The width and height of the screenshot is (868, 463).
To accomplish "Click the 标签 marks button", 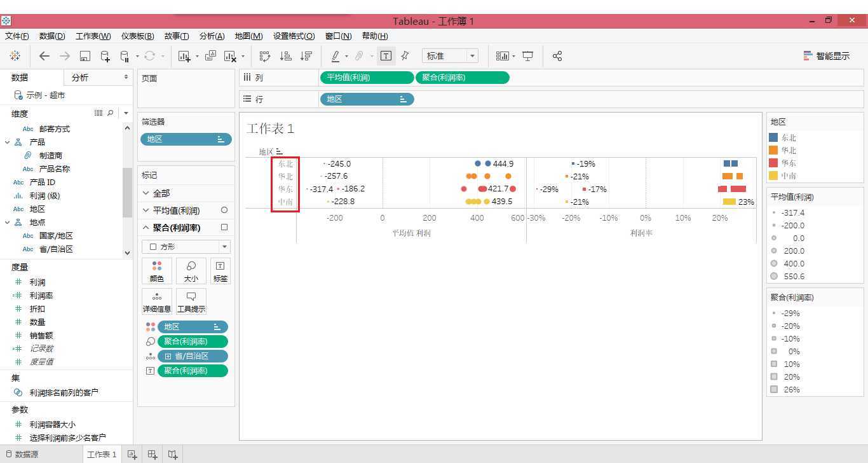I will click(220, 271).
